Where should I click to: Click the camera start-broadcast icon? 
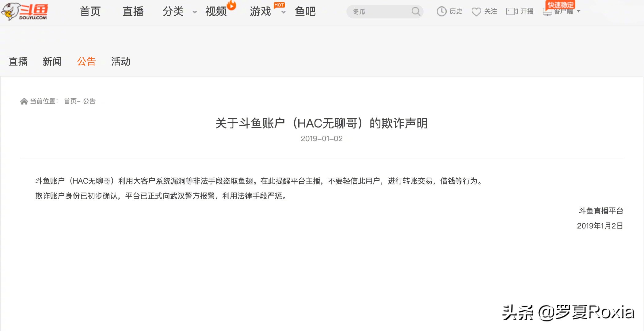(512, 12)
